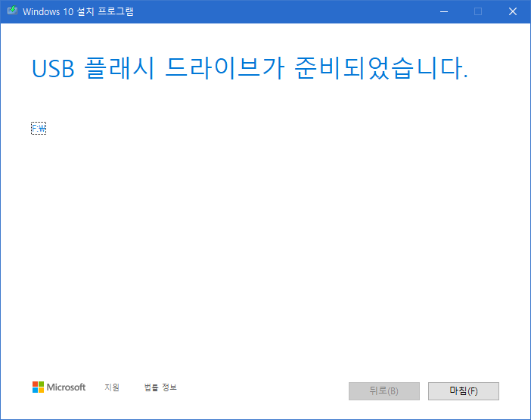
Task: Close the Windows 10 setup window
Action: 513,11
